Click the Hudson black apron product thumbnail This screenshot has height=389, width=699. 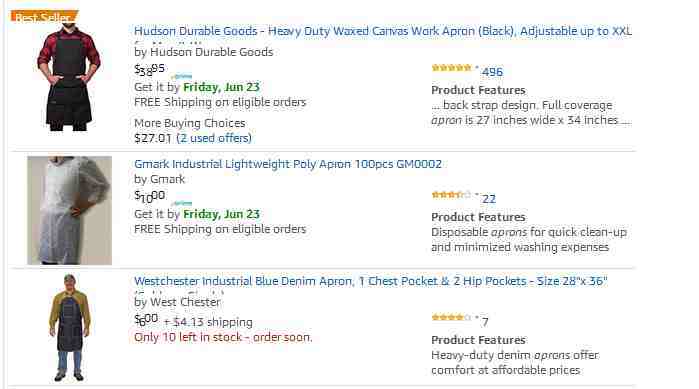[x=69, y=77]
